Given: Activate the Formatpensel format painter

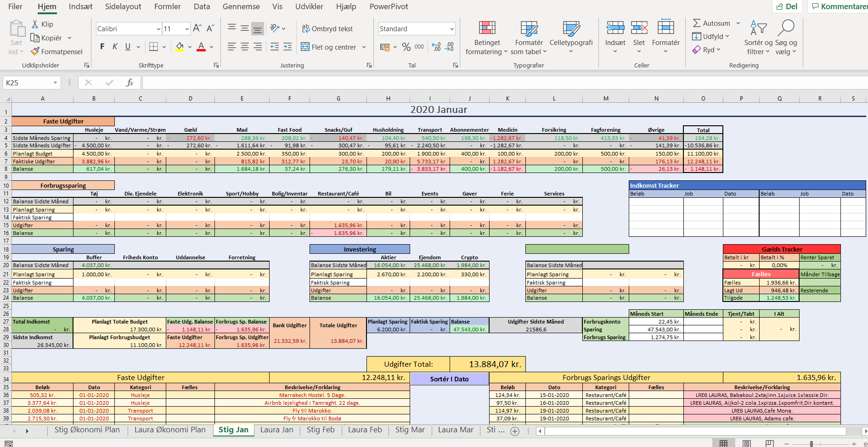Looking at the screenshot, I should pyautogui.click(x=56, y=51).
